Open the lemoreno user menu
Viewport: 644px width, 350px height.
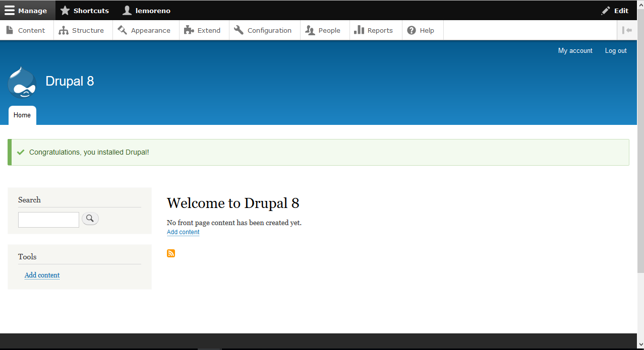(x=147, y=11)
